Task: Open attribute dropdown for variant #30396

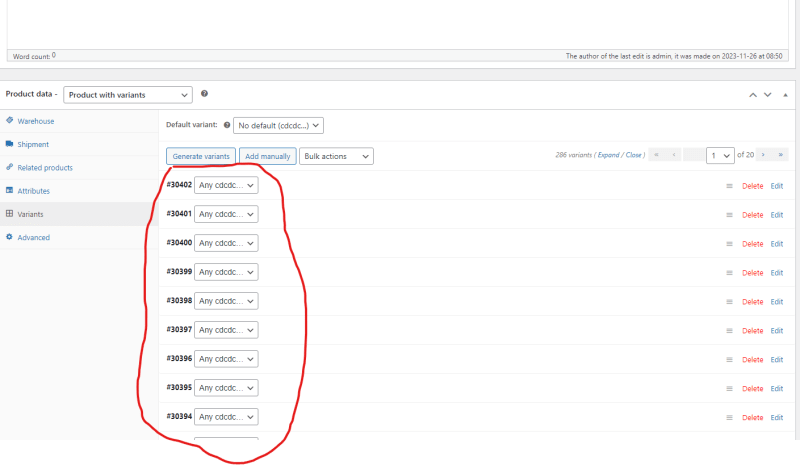Action: pos(226,359)
